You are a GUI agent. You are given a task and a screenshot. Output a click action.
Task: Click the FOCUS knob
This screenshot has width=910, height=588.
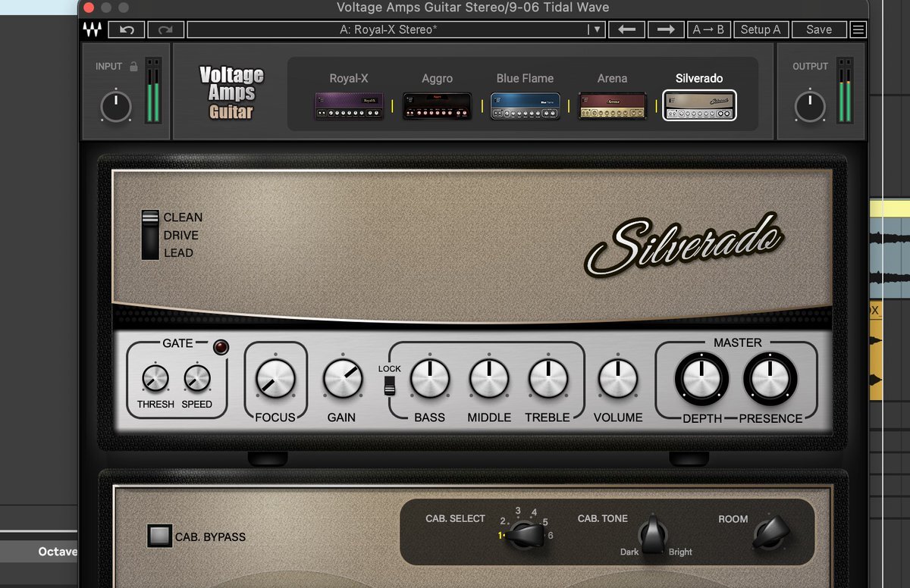[275, 379]
